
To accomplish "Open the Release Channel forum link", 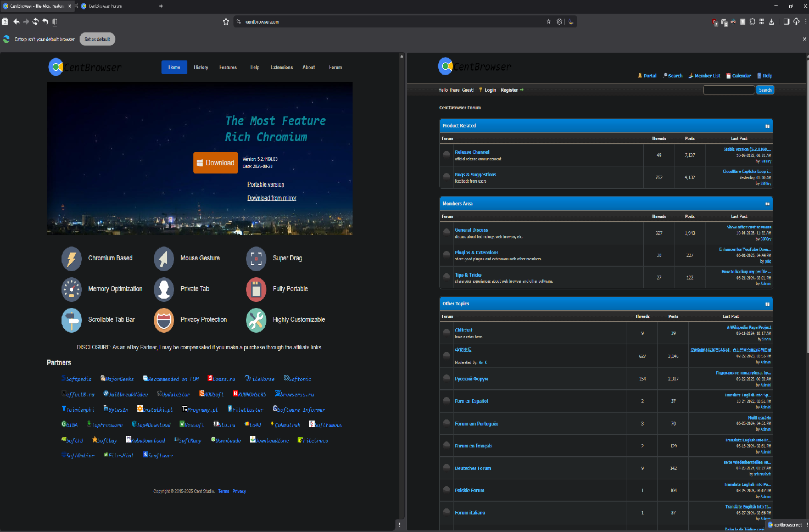I will tap(472, 152).
